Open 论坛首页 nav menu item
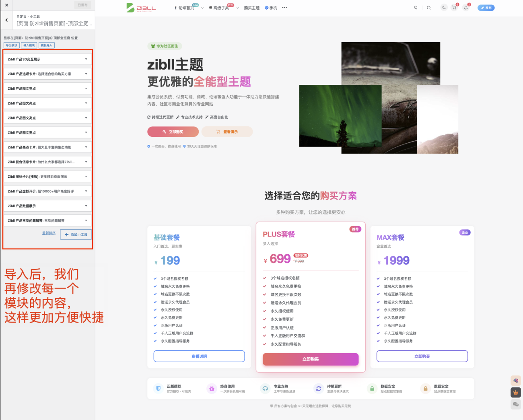This screenshot has height=420, width=523. pos(186,8)
